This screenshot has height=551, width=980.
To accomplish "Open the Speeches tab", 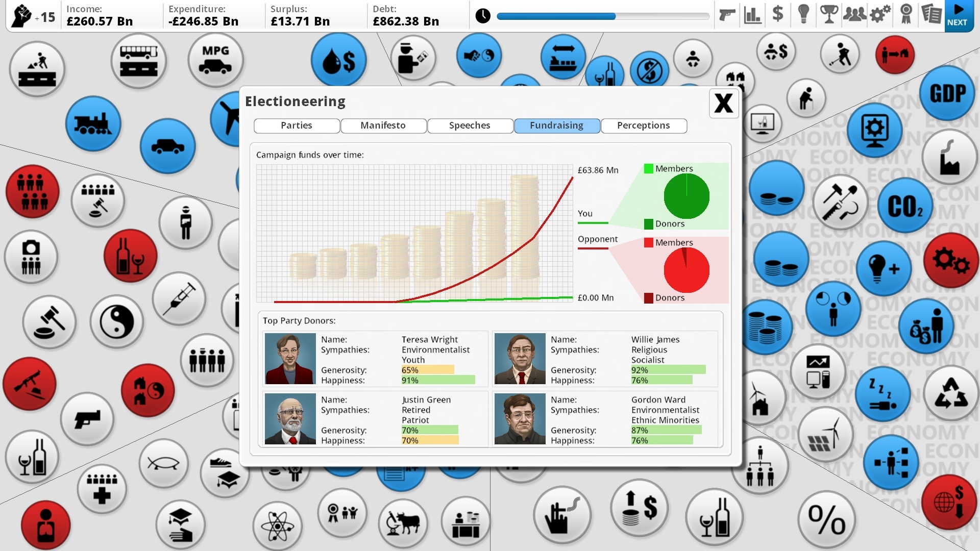I will (469, 124).
